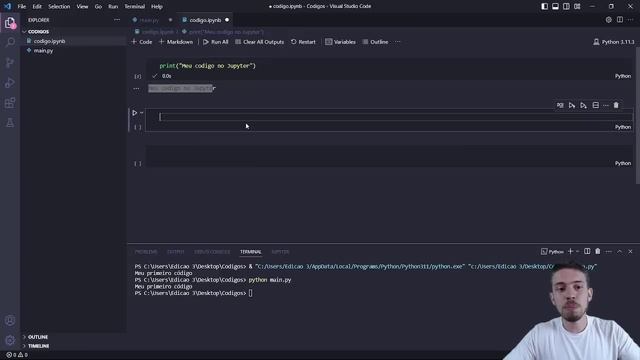This screenshot has height=360, width=640.
Task: Toggle the Outline view in the notebook toolbar
Action: (x=375, y=42)
